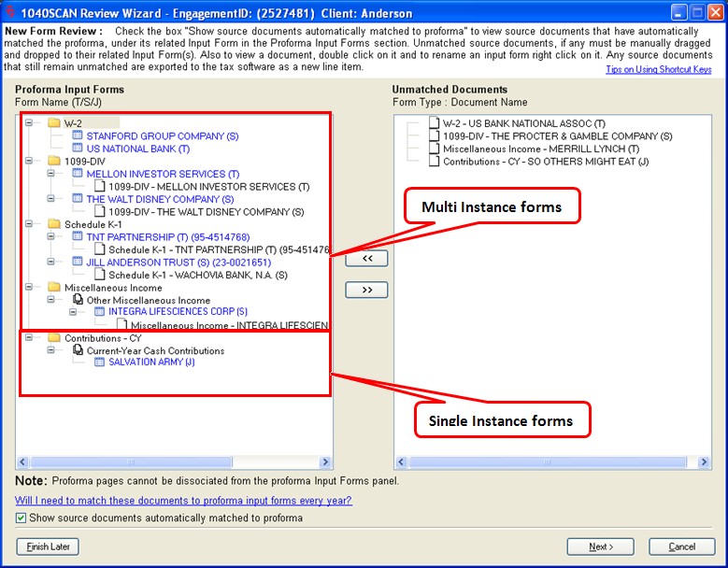Select 1099-DIV - THE PROCTER & GAMBLE COMPANY (S)
The width and height of the screenshot is (728, 568).
pyautogui.click(x=557, y=136)
